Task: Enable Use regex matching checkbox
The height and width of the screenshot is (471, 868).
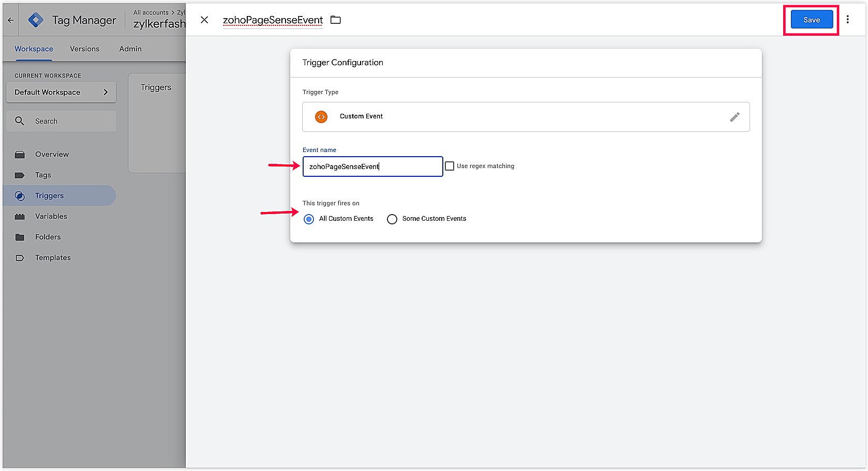Action: coord(450,166)
